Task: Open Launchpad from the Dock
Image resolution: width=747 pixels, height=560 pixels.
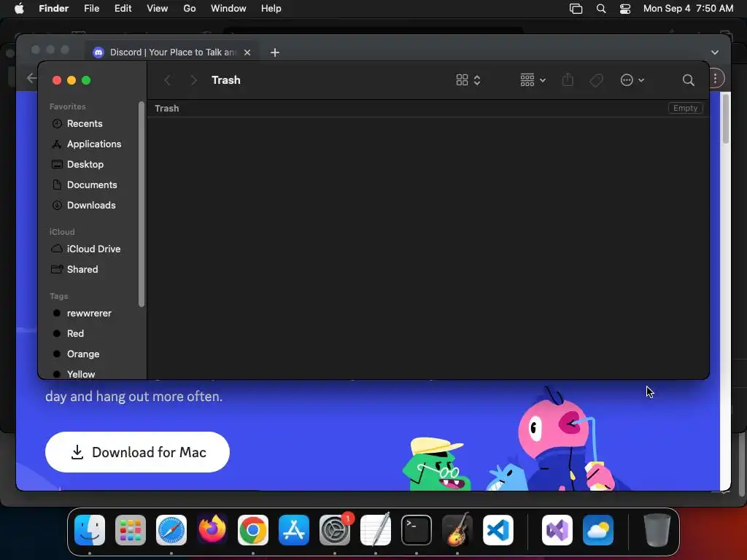Action: click(131, 530)
